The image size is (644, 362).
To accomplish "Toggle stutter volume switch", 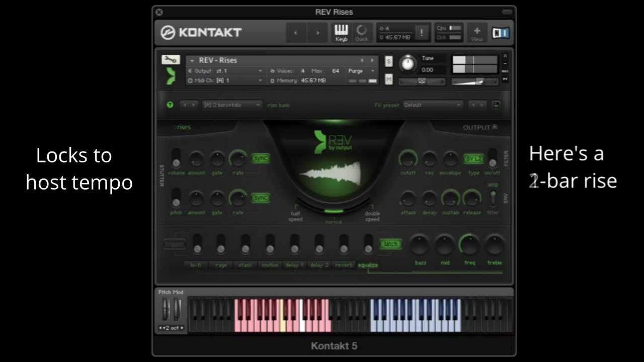I will pos(176,158).
